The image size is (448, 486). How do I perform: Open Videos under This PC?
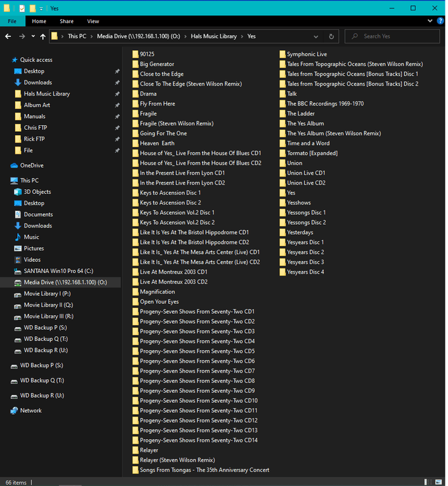click(x=32, y=260)
